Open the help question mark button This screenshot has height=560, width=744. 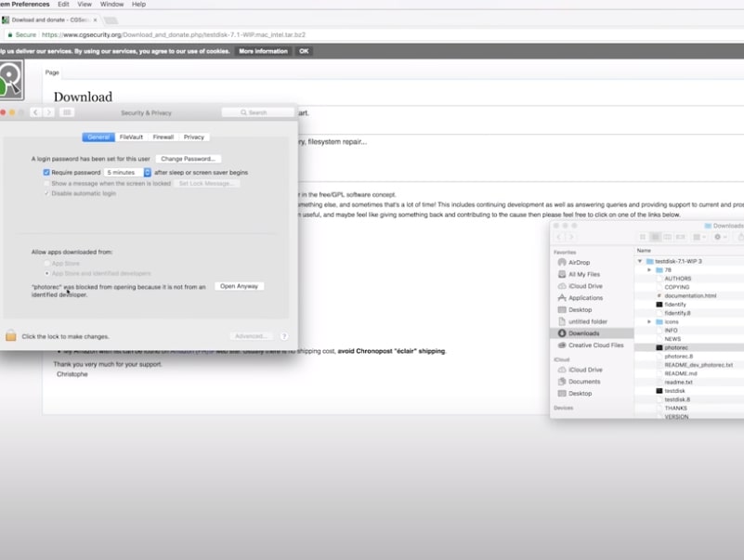coord(284,336)
